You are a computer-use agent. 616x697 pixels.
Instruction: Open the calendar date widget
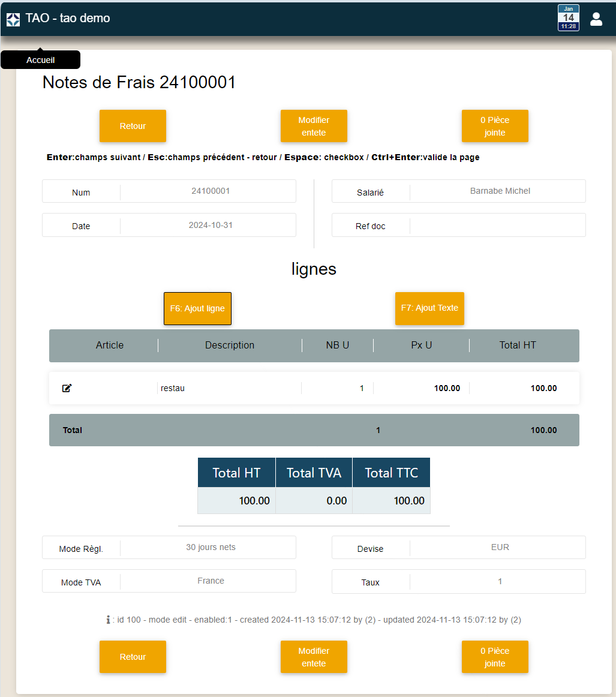click(x=568, y=18)
